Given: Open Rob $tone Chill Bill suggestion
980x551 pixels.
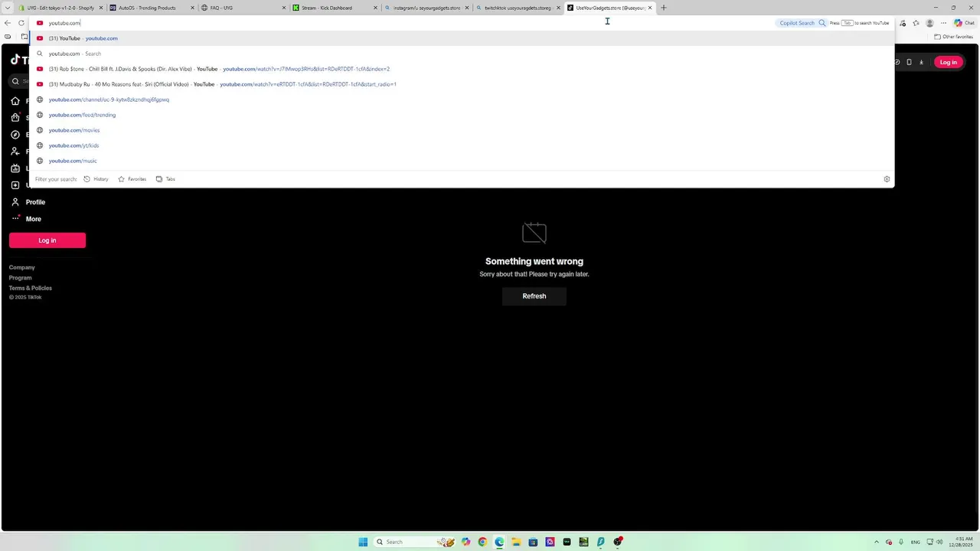Looking at the screenshot, I should pyautogui.click(x=462, y=69).
